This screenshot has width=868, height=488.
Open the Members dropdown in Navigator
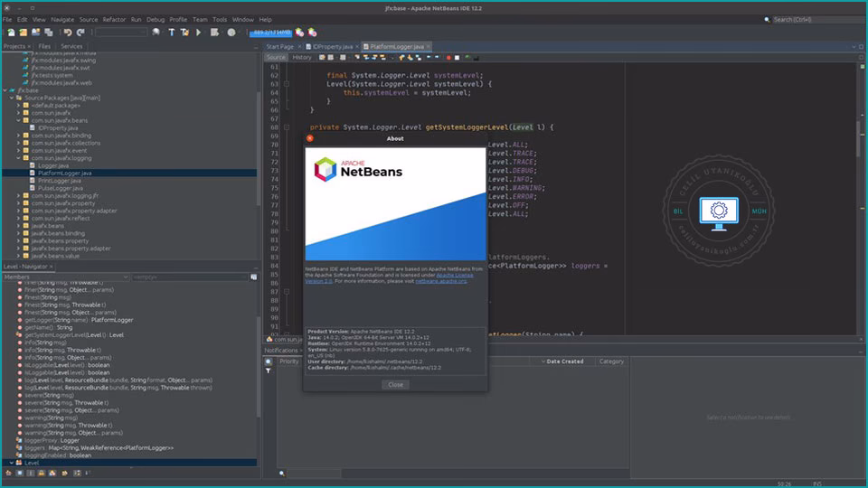pyautogui.click(x=66, y=277)
